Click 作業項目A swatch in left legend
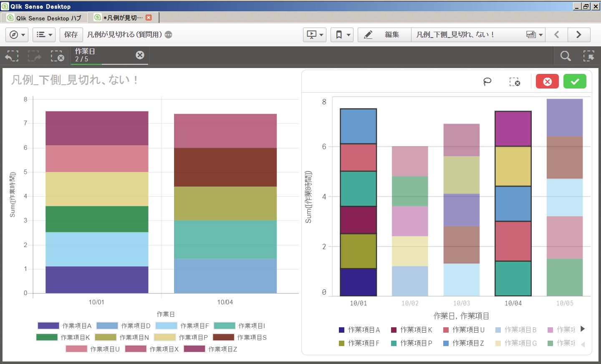 (48, 326)
